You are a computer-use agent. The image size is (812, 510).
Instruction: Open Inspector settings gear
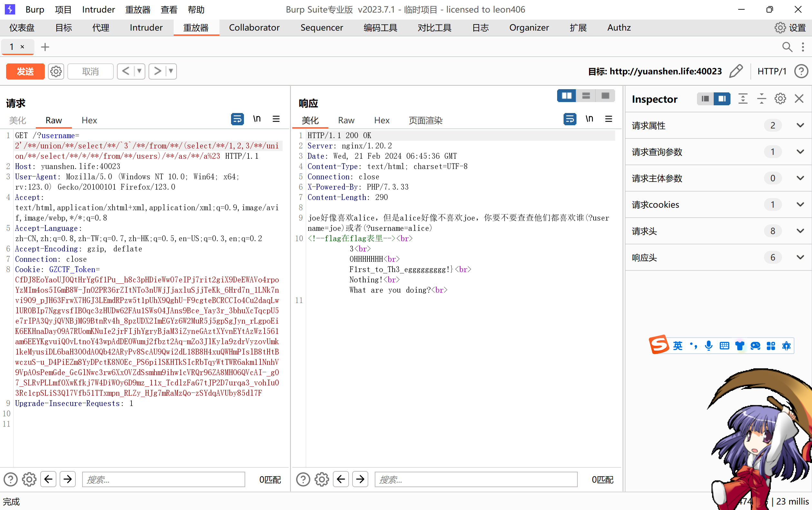coord(780,99)
